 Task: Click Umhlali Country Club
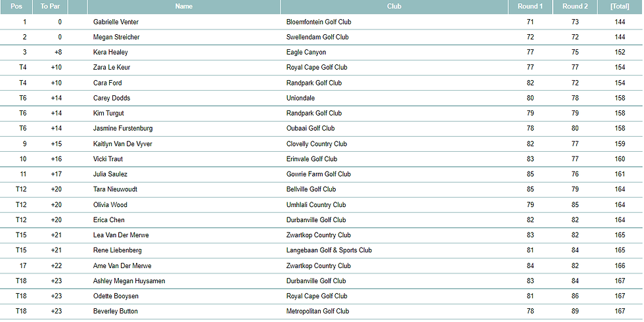316,205
